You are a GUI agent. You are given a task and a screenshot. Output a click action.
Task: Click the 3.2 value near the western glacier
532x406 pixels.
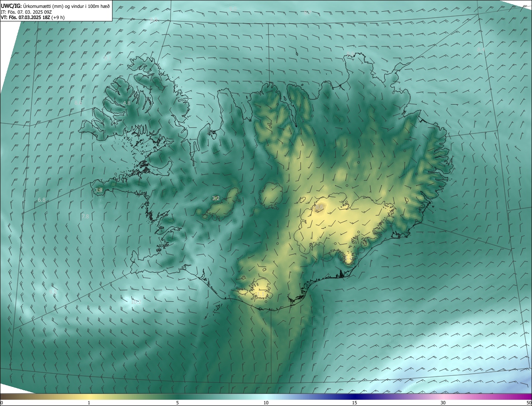pos(216,198)
